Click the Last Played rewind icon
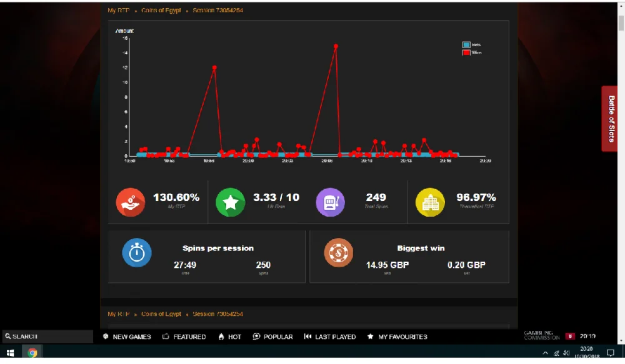The image size is (625, 364). coord(307,337)
